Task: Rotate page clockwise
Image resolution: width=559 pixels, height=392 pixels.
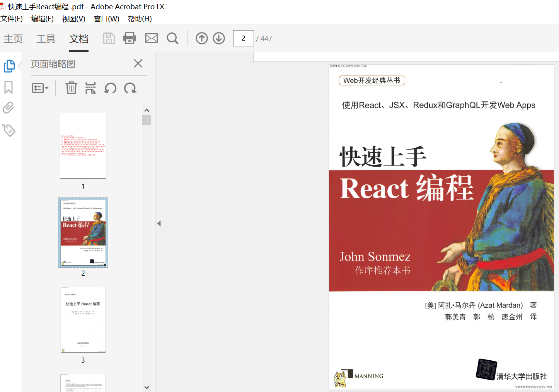Action: [130, 88]
